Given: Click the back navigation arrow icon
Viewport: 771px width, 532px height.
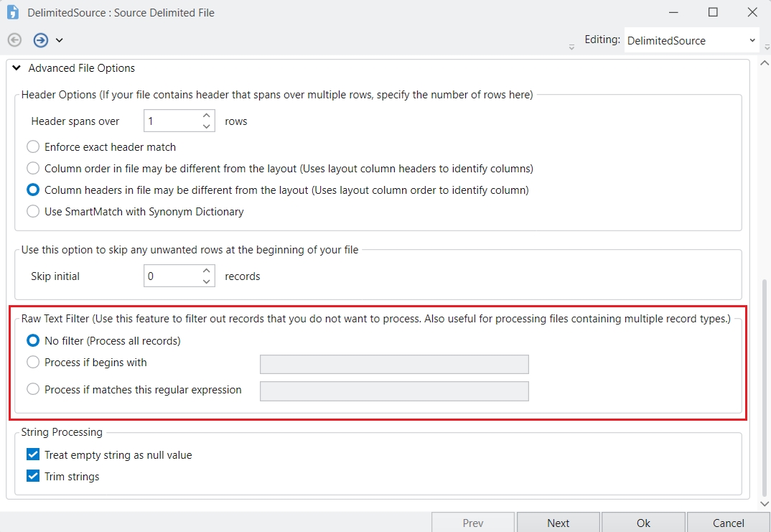Looking at the screenshot, I should click(14, 40).
